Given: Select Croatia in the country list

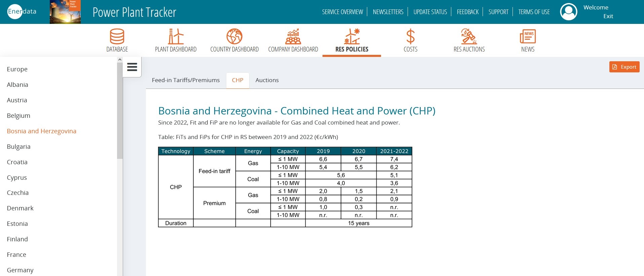Looking at the screenshot, I should coord(17,162).
